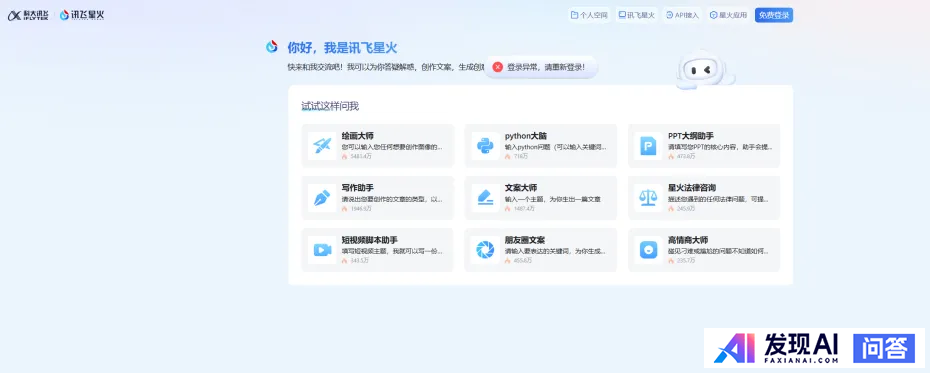Image resolution: width=930 pixels, height=373 pixels.
Task: Click the Spark flame logo beside 你好 greeting
Action: 272,47
